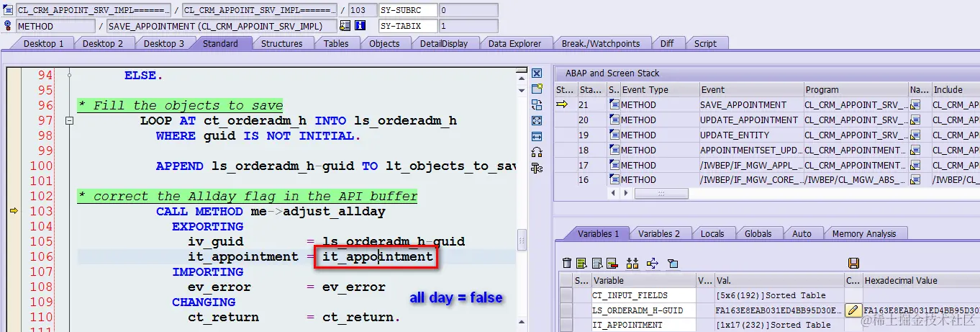This screenshot has height=332, width=980.
Task: Click the trash delete icon in variables toolbar
Action: 567,264
